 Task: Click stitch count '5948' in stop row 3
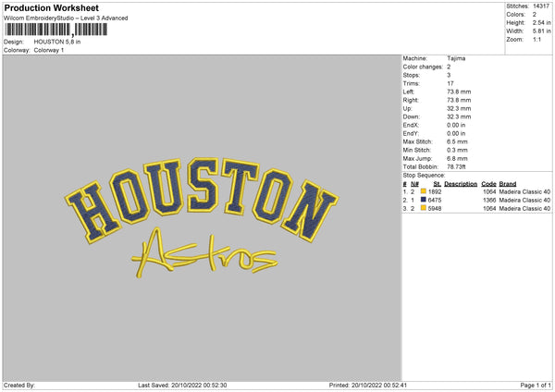(435, 209)
